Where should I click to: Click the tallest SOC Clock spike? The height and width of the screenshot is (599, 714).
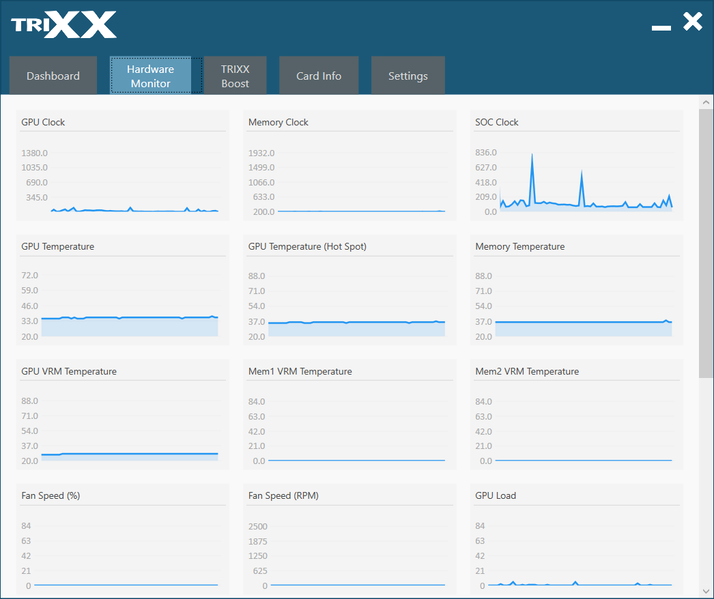532,155
